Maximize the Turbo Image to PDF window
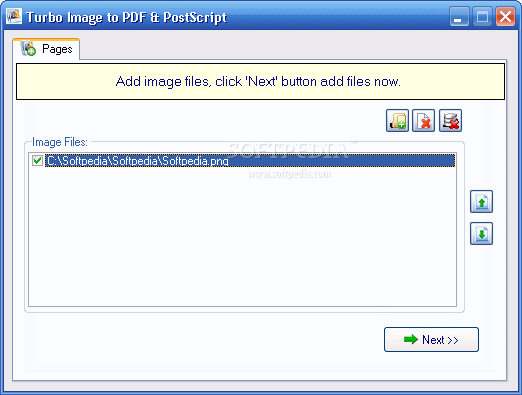The image size is (522, 395). (x=482, y=16)
